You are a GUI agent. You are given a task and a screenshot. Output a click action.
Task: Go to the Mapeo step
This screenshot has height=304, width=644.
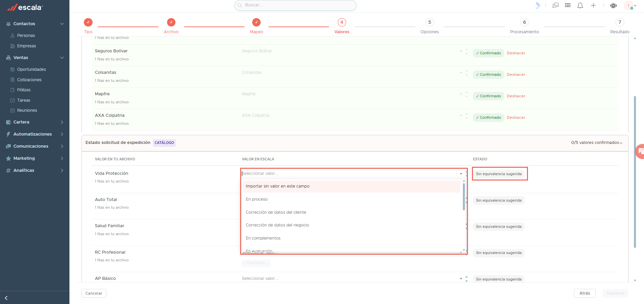[256, 26]
